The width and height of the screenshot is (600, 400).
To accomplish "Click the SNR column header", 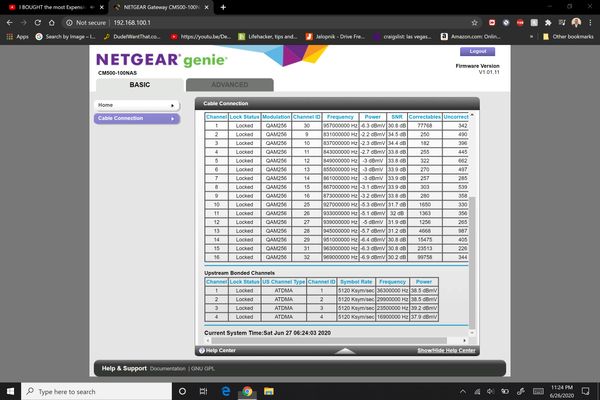I will click(397, 117).
